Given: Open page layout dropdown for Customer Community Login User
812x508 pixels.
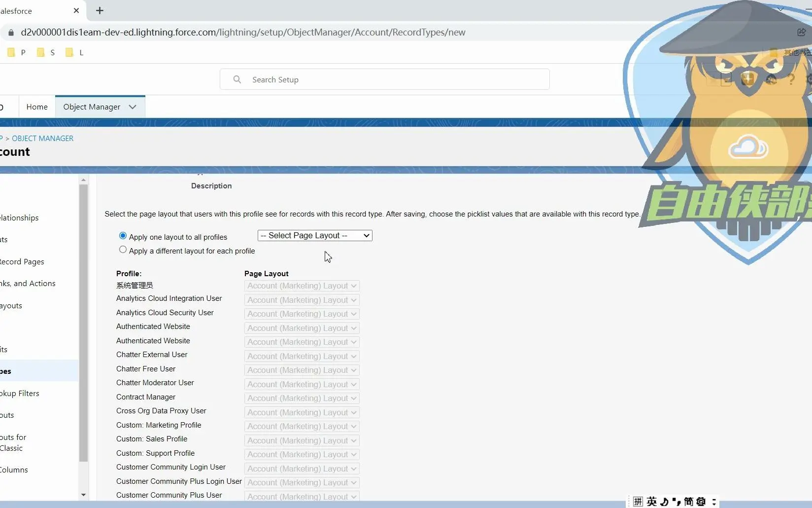Looking at the screenshot, I should tap(302, 469).
